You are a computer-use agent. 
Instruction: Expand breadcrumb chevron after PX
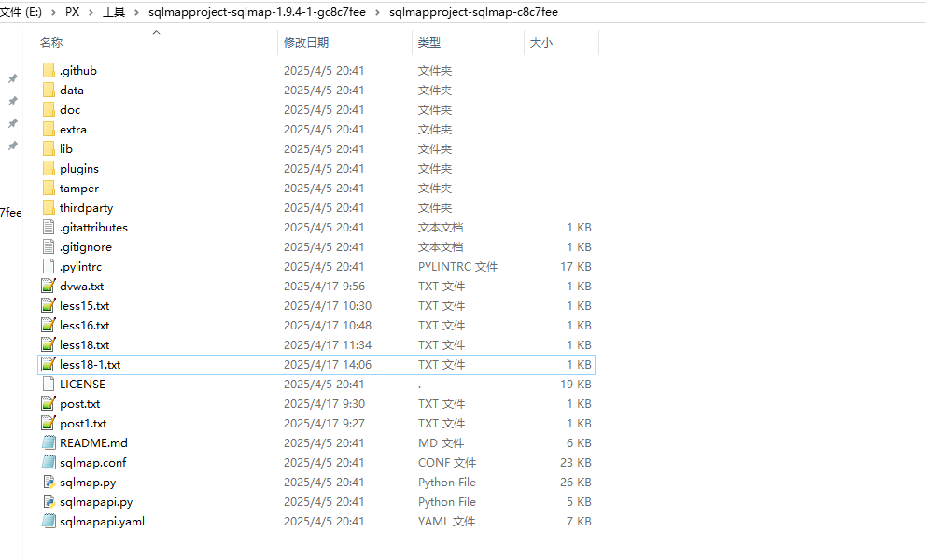click(x=91, y=12)
